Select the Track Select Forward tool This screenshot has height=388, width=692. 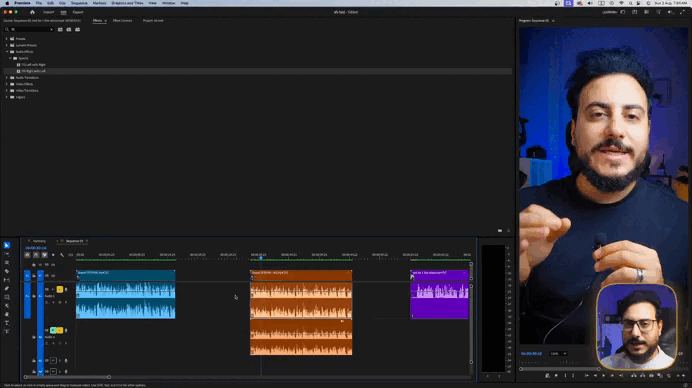coord(7,254)
